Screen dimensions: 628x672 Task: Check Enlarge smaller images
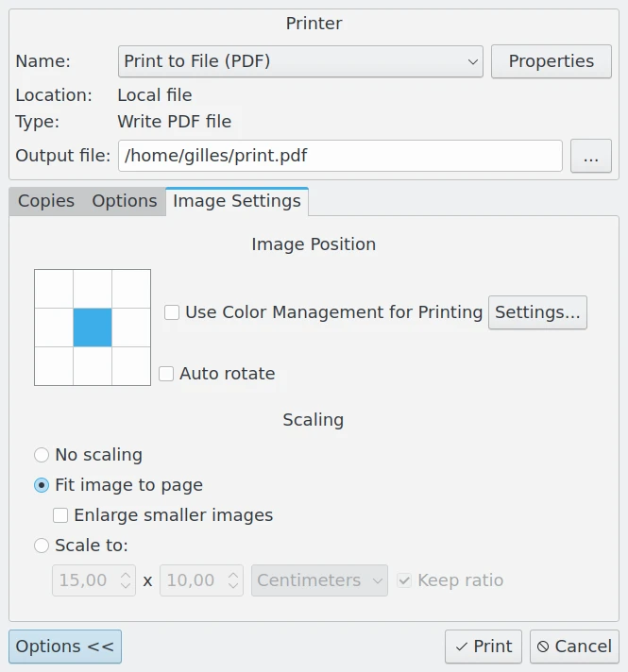pyautogui.click(x=60, y=515)
